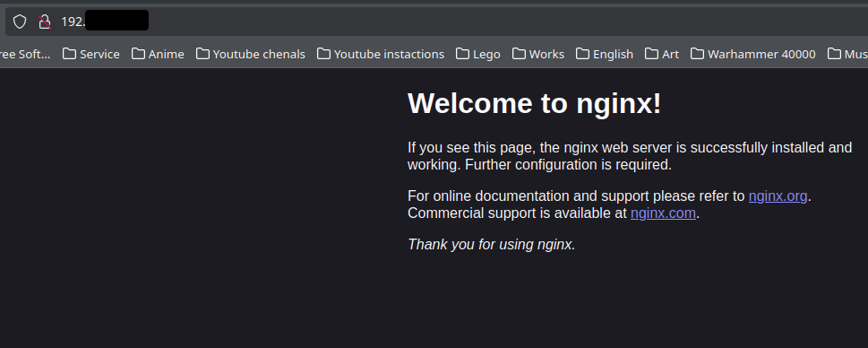The image size is (868, 348).
Task: Open the Youtube chenals bookmarks folder
Action: click(x=251, y=54)
